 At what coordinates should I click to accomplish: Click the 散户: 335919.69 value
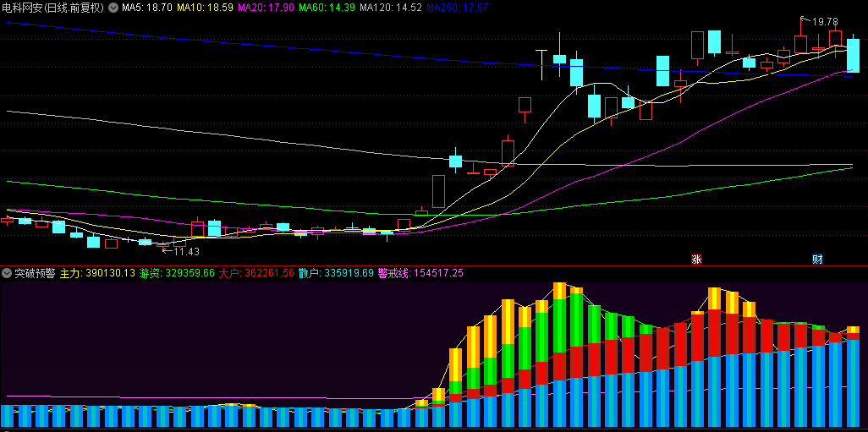coord(336,273)
